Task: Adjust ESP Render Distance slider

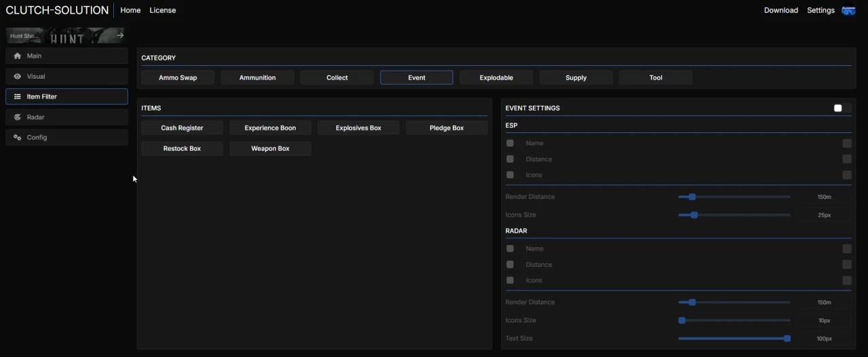Action: (734, 197)
